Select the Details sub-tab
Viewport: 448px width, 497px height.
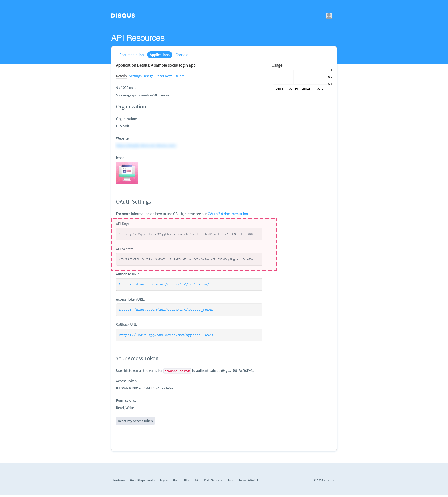(121, 76)
